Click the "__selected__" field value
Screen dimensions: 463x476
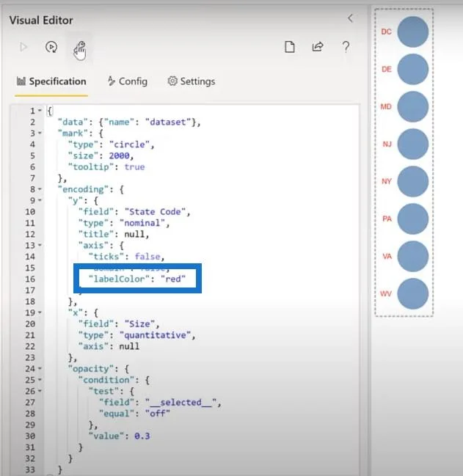(x=181, y=403)
